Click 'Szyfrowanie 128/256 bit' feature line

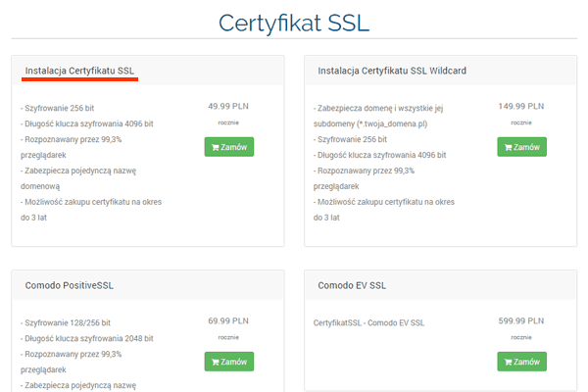tap(66, 322)
